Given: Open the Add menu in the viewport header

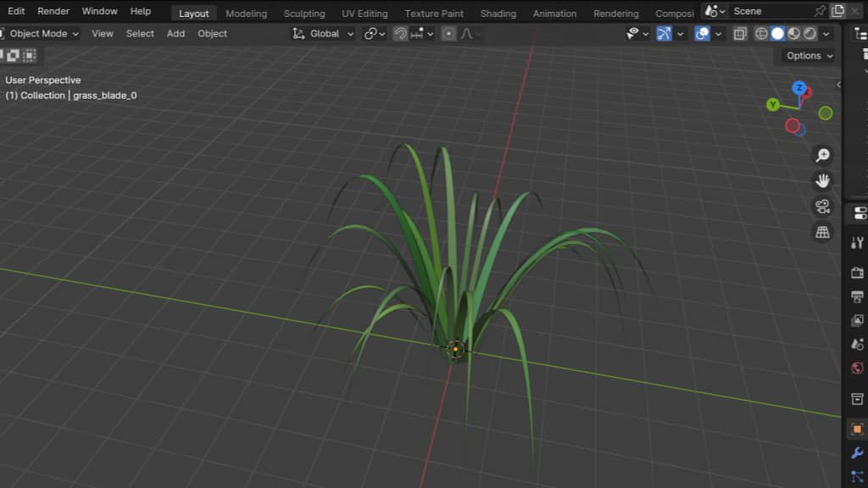Looking at the screenshot, I should coord(175,33).
